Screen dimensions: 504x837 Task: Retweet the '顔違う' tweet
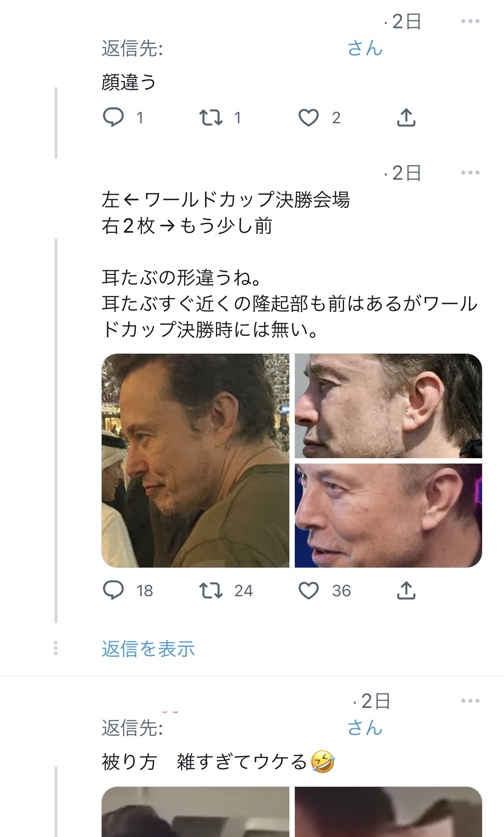click(211, 117)
